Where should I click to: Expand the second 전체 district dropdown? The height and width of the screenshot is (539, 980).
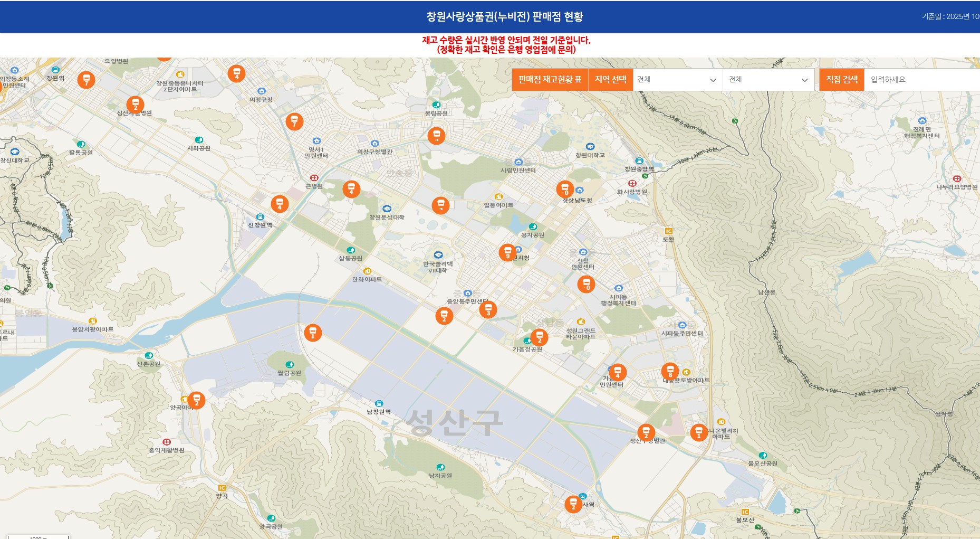point(768,80)
